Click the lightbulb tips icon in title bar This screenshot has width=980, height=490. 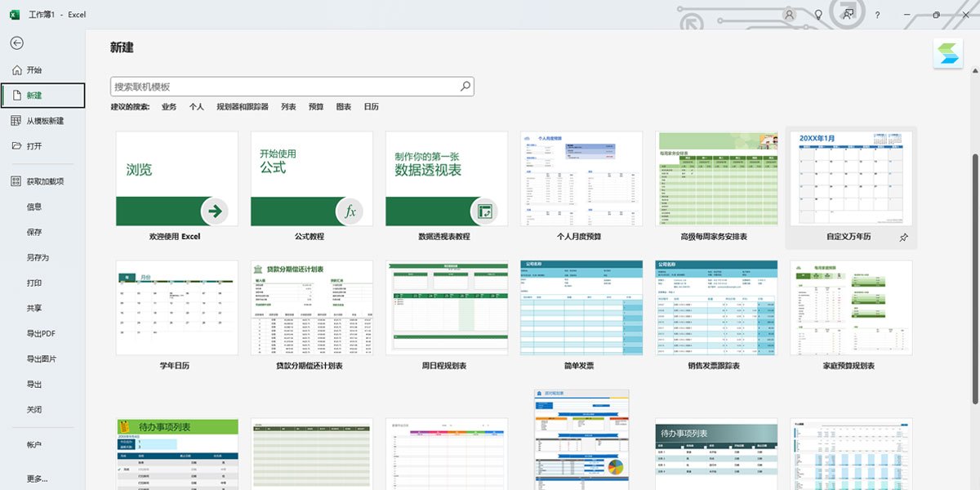[x=819, y=15]
